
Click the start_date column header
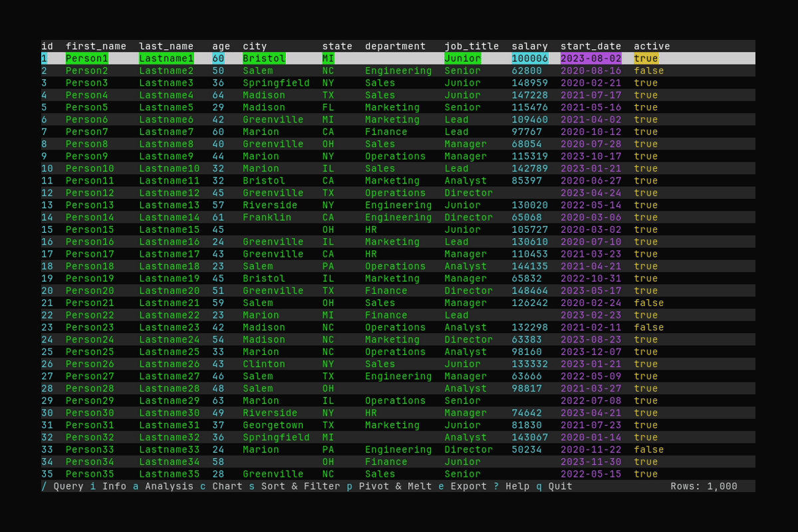click(591, 46)
